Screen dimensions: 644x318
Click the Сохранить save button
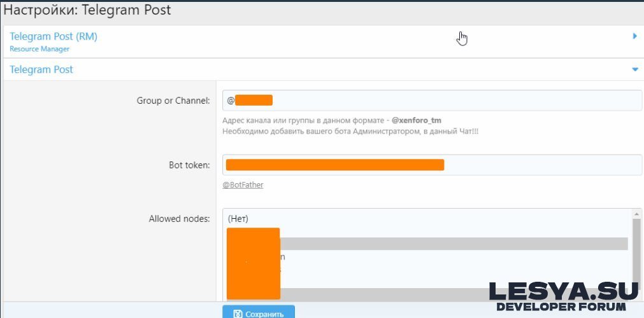(259, 313)
